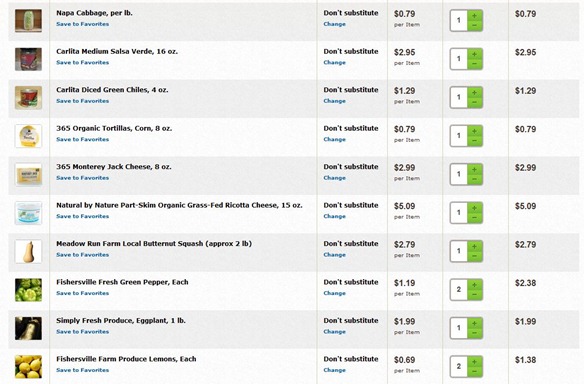
Task: Open Fishersville Fresh Green Pepper product name
Action: tap(122, 282)
